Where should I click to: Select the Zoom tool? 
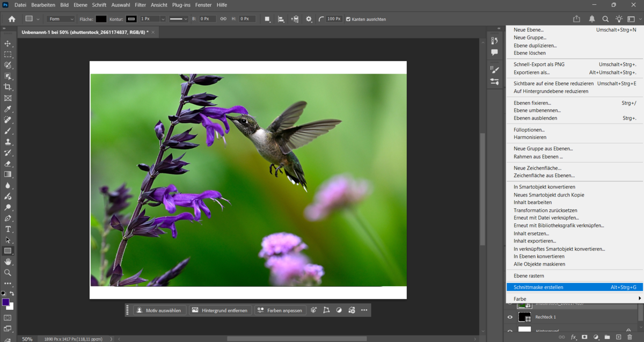point(8,273)
